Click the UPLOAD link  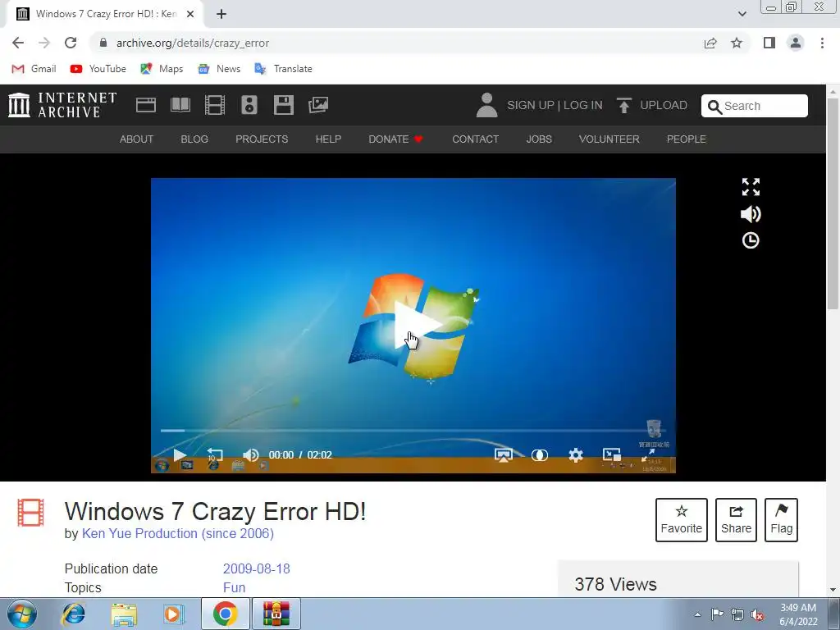663,105
